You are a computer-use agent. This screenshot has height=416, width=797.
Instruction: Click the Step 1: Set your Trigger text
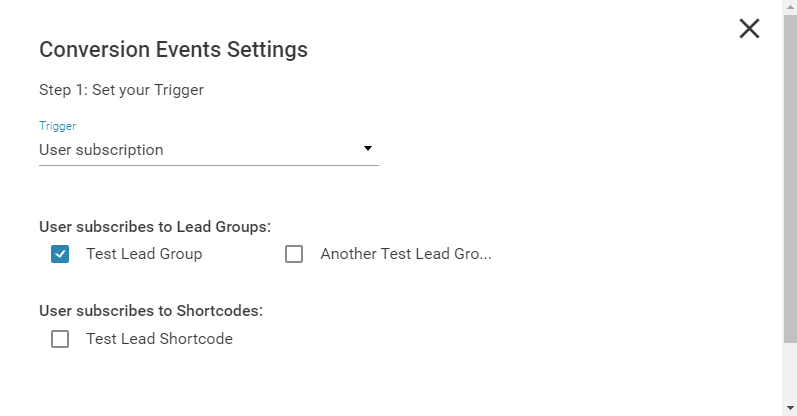(121, 90)
